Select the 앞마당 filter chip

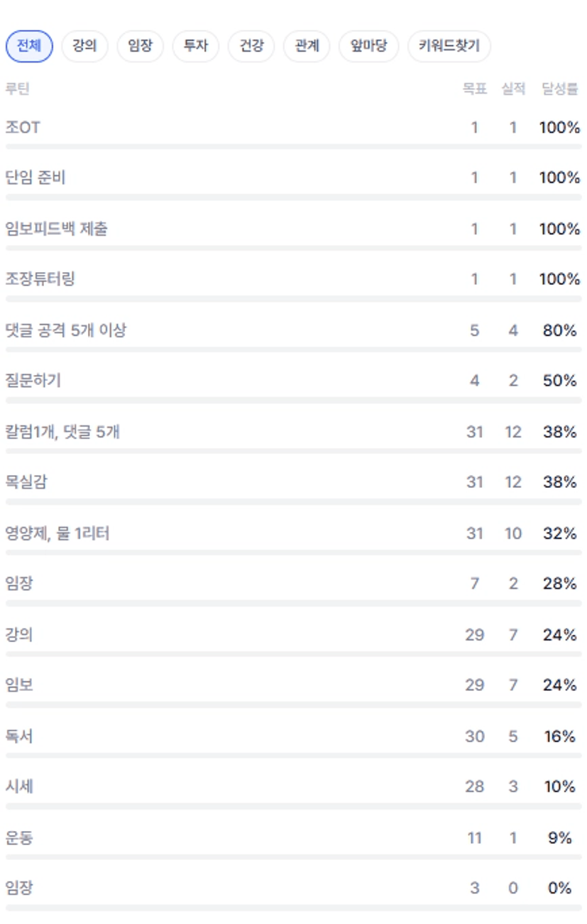click(x=368, y=47)
